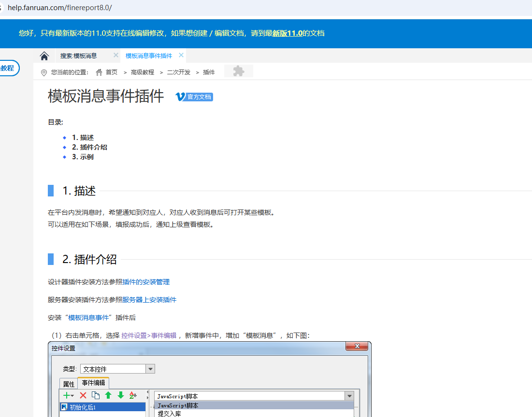Close the 搜索:模板消息 tab
532x417 pixels.
[116, 56]
